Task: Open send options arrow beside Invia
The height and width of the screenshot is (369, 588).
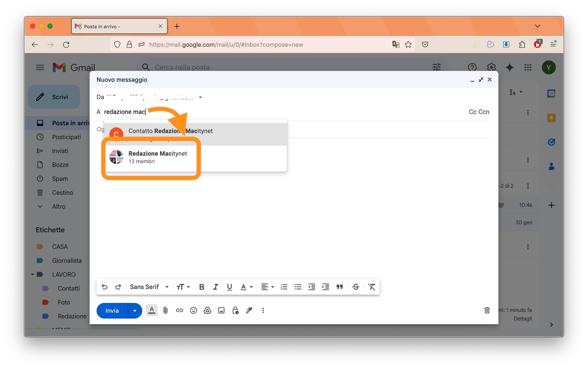Action: [135, 311]
